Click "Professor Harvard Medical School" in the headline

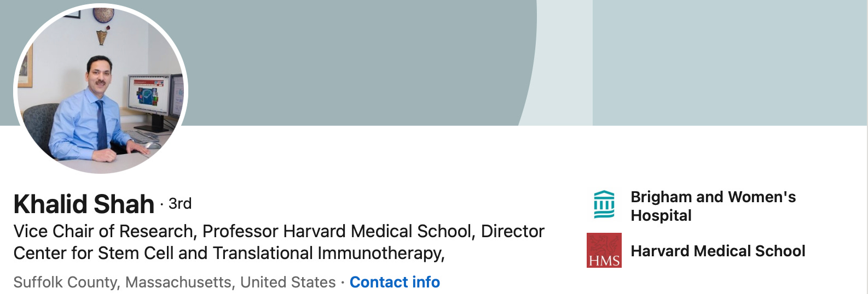click(x=337, y=231)
